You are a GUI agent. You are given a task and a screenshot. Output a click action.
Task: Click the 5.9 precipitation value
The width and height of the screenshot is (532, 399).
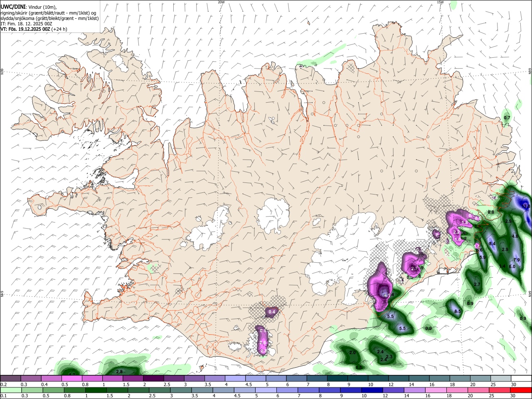coord(483,258)
